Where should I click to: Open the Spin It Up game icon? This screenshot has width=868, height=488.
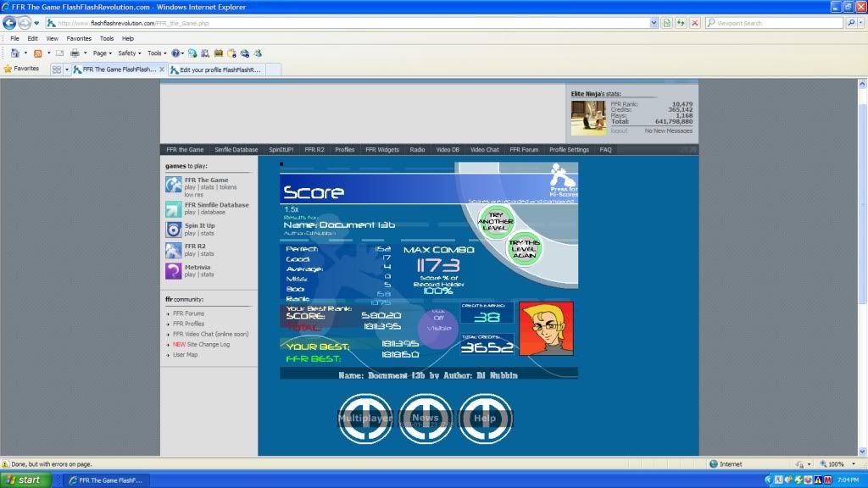point(173,230)
